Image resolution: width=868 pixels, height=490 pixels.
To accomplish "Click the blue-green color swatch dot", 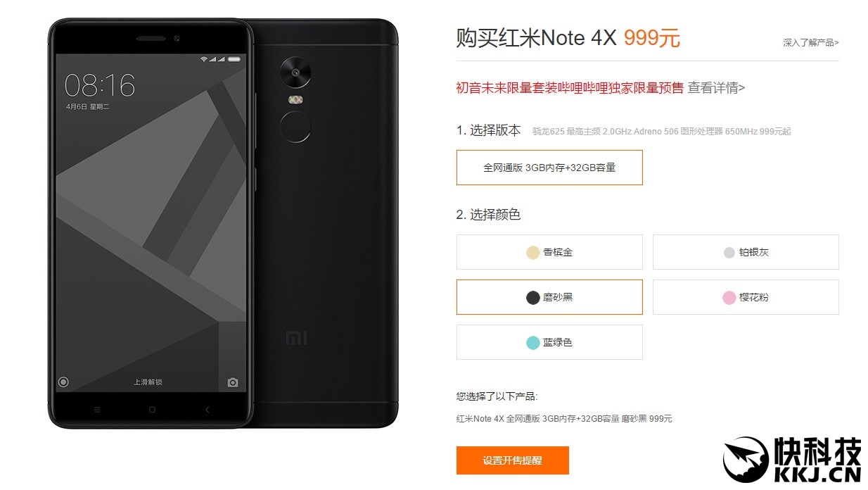I will (x=533, y=342).
